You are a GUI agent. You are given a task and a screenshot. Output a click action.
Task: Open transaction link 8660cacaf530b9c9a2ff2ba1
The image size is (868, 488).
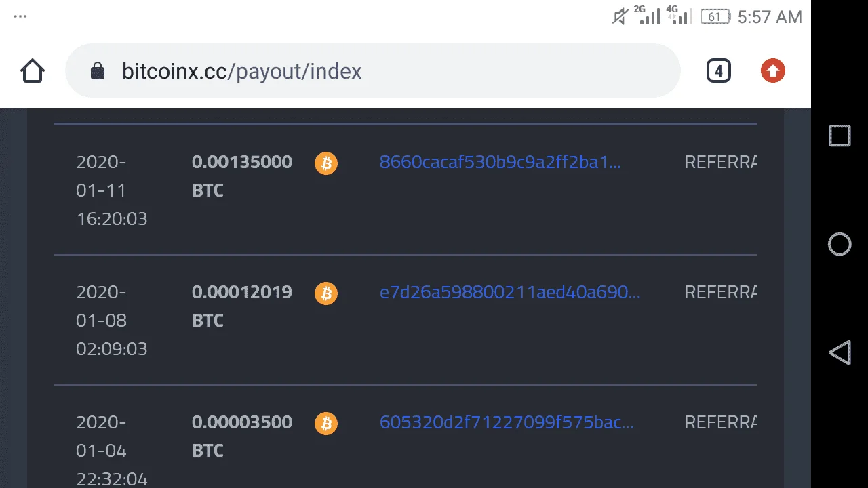tap(500, 162)
